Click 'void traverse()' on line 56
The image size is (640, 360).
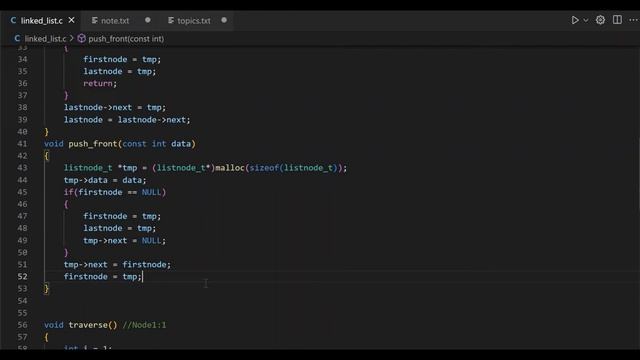[x=80, y=325]
